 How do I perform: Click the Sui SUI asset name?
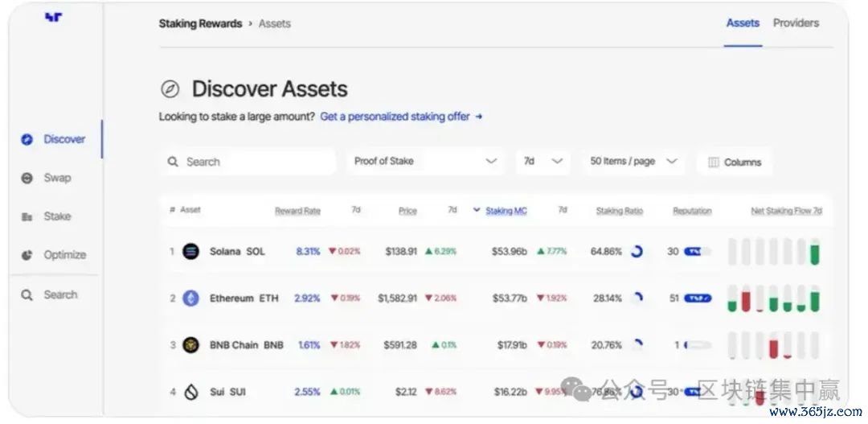point(227,392)
